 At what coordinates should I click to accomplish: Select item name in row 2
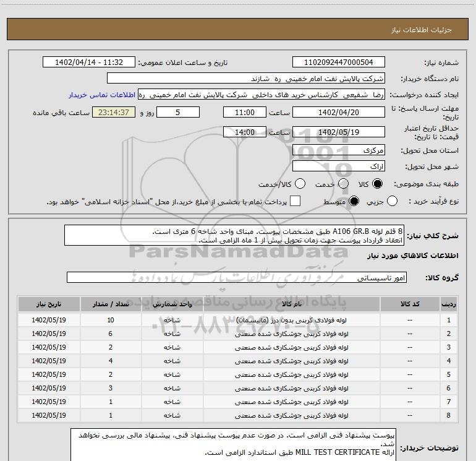291,334
